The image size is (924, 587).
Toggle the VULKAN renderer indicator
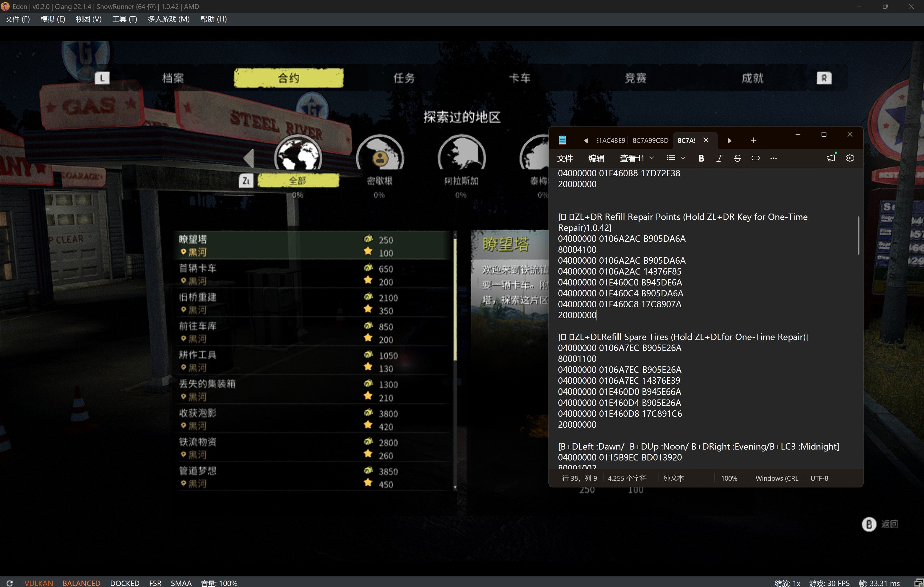coord(39,583)
